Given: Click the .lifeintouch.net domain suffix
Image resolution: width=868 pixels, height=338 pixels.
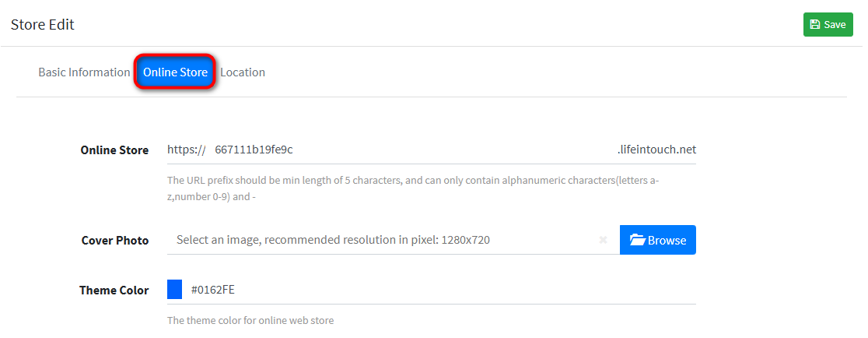Looking at the screenshot, I should point(656,150).
